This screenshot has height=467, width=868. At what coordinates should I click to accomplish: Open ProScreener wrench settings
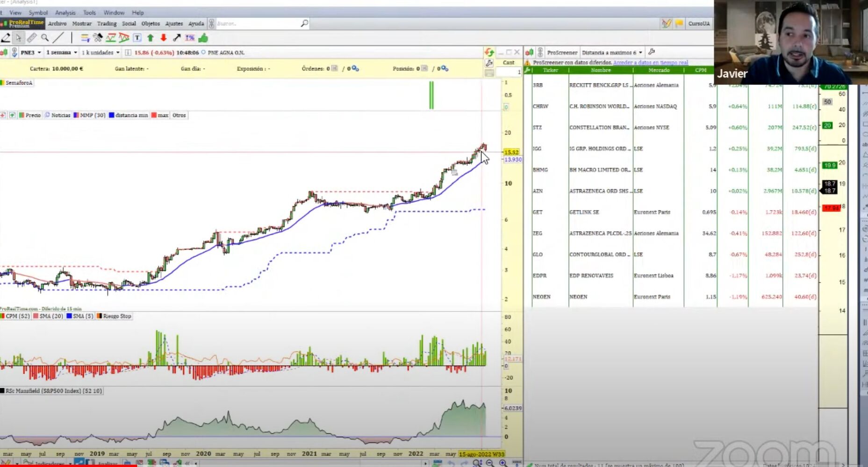[x=652, y=52]
